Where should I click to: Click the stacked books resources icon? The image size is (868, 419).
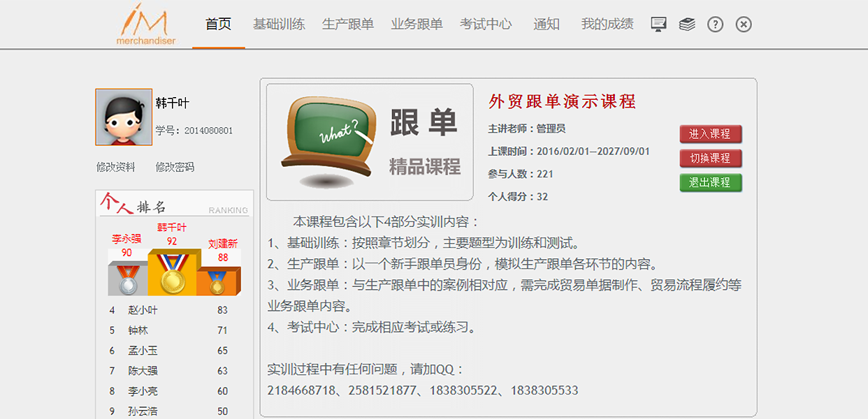click(x=686, y=23)
